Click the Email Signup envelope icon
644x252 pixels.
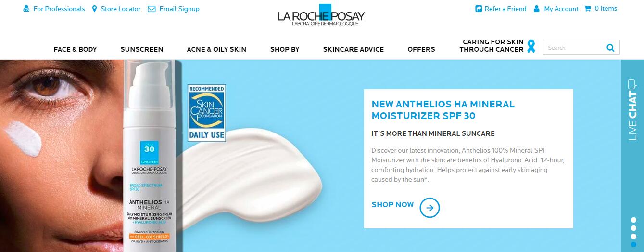point(152,9)
